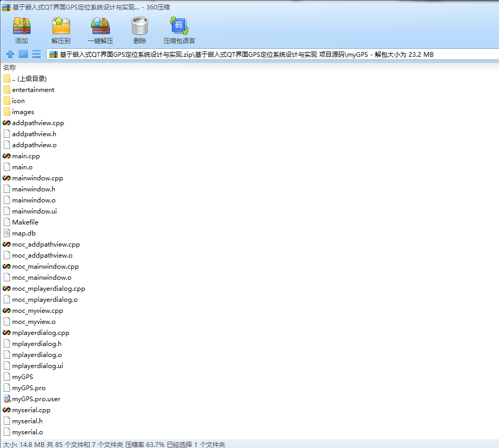Click the 360压缩 app icon in title bar
This screenshot has height=448, width=499.
pos(6,7)
